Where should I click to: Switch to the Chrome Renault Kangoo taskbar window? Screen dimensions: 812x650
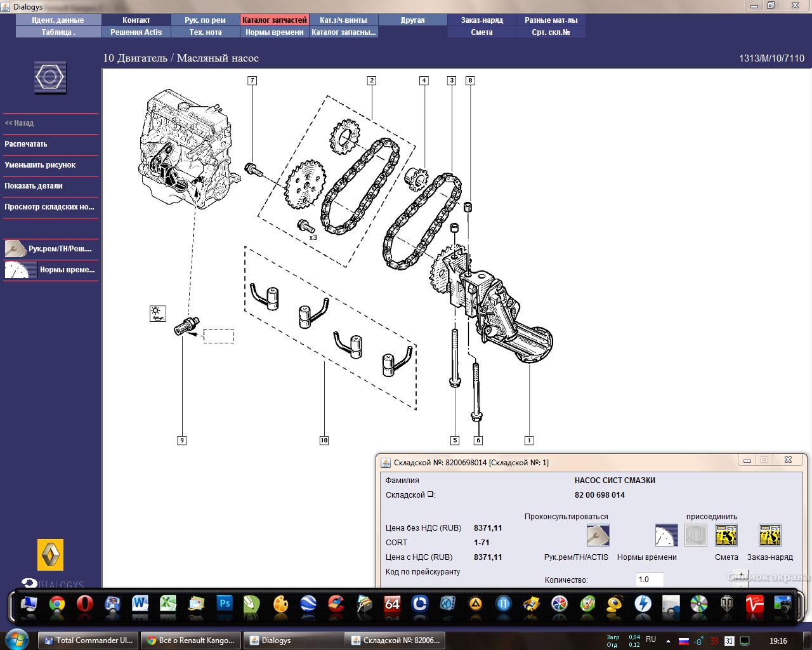click(191, 640)
